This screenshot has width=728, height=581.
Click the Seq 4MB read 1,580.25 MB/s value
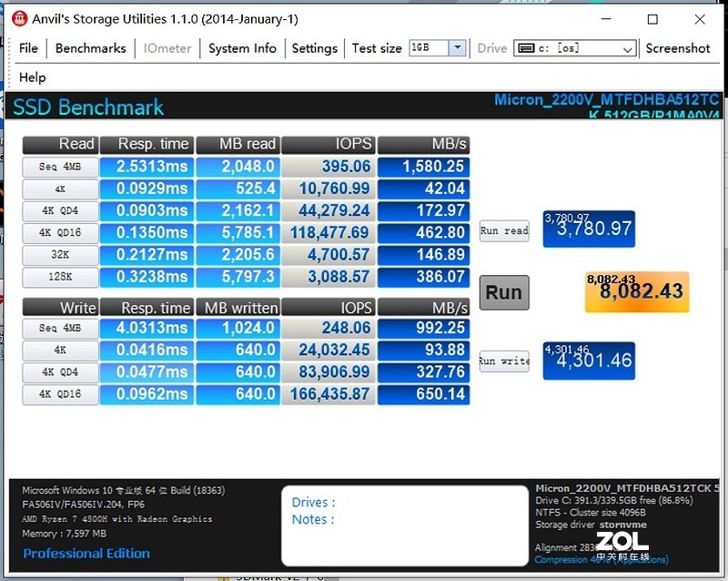423,167
